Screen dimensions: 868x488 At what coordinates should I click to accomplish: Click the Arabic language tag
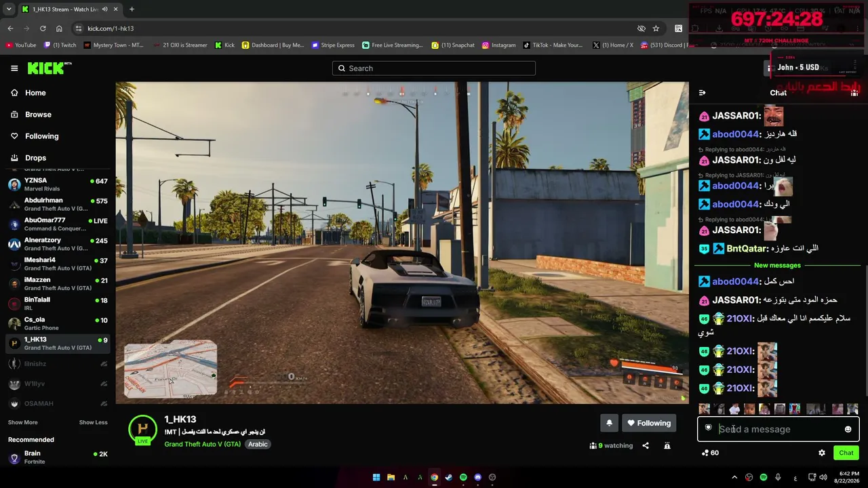[x=258, y=444]
